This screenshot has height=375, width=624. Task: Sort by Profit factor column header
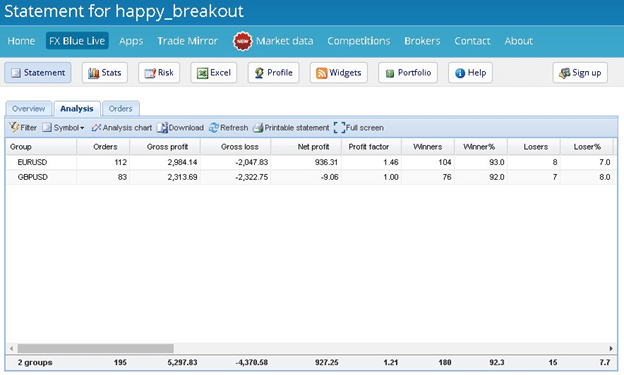(x=371, y=146)
